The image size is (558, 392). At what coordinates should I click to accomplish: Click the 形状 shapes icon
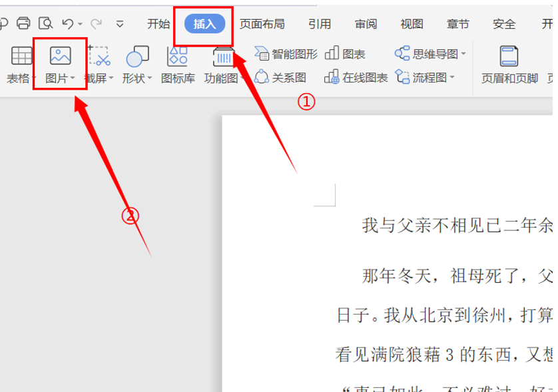point(137,56)
